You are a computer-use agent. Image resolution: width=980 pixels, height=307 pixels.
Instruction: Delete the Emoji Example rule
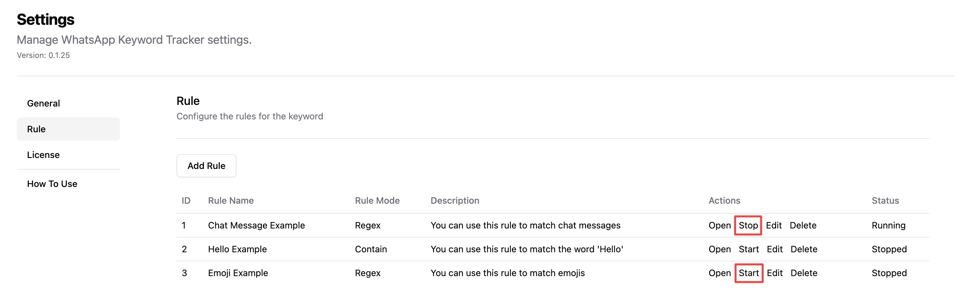pos(803,273)
